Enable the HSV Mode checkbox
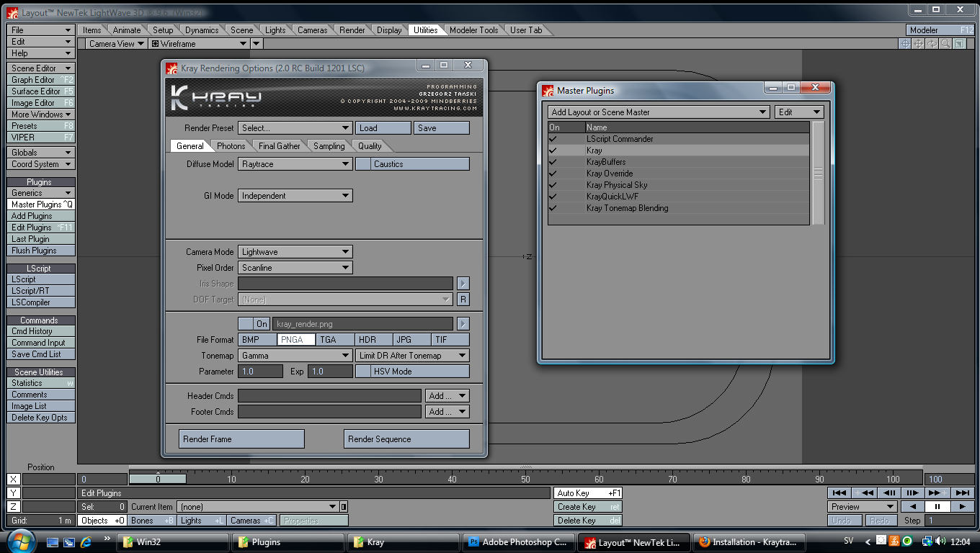Image resolution: width=980 pixels, height=553 pixels. (363, 372)
